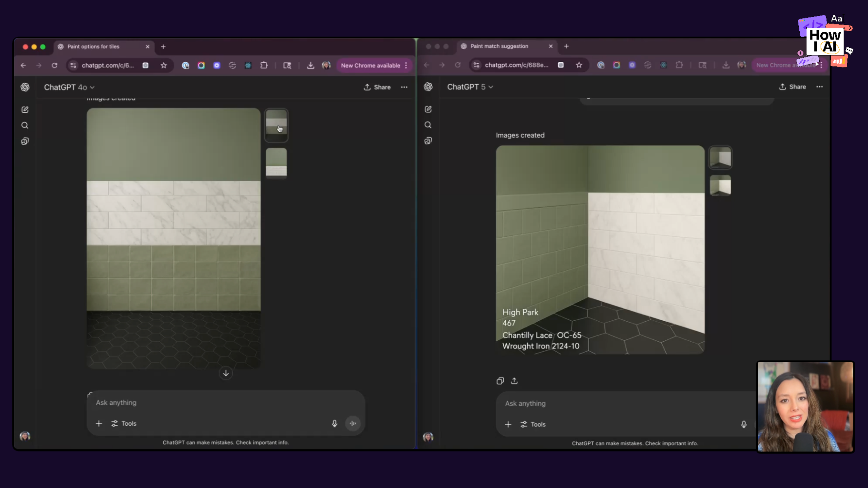Click Images created label in right window
Viewport: 868px width, 488px height.
(520, 135)
